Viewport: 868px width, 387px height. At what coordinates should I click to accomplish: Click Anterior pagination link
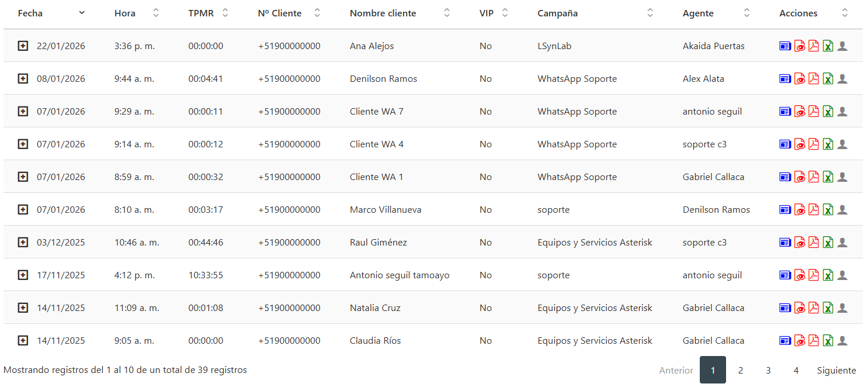click(676, 371)
